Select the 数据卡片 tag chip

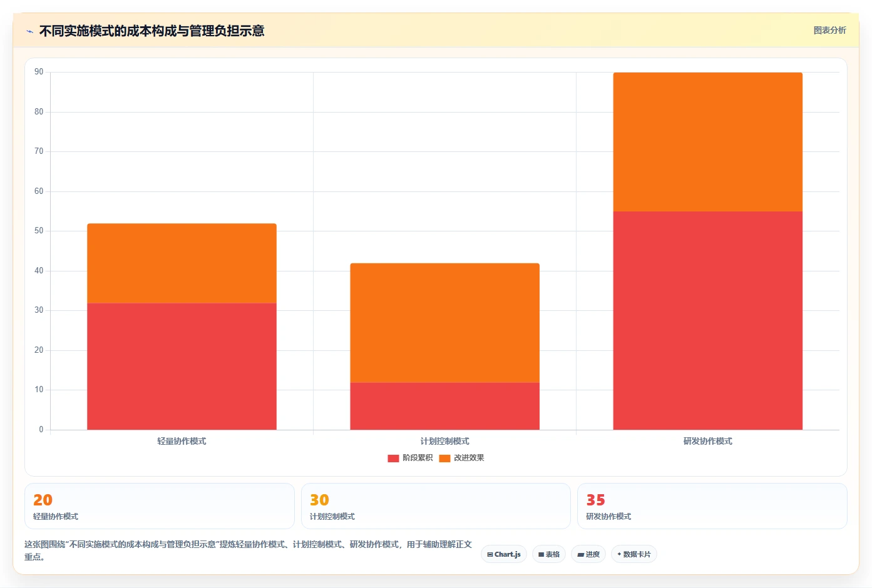(633, 554)
